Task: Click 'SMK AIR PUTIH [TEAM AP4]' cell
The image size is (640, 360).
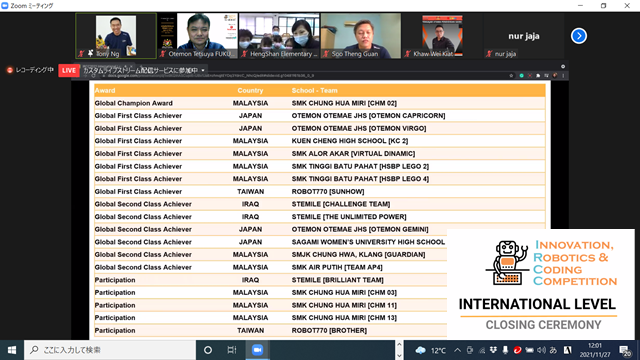Action: (337, 267)
